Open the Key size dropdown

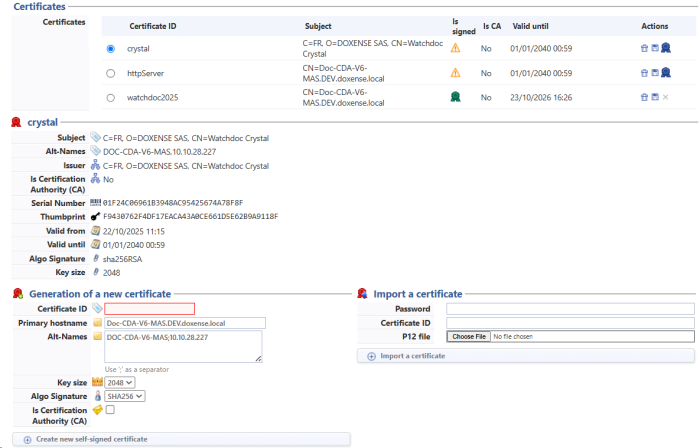(120, 382)
